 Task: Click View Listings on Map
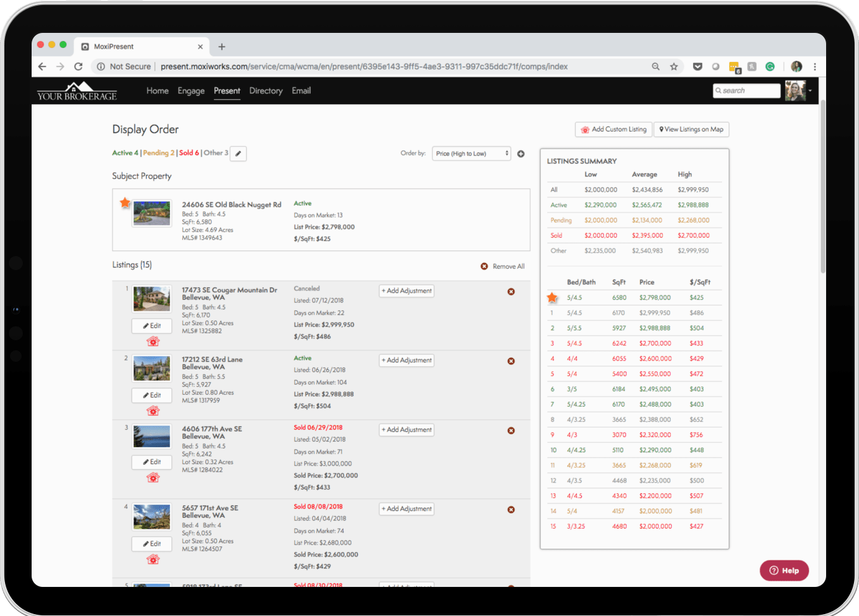click(691, 129)
